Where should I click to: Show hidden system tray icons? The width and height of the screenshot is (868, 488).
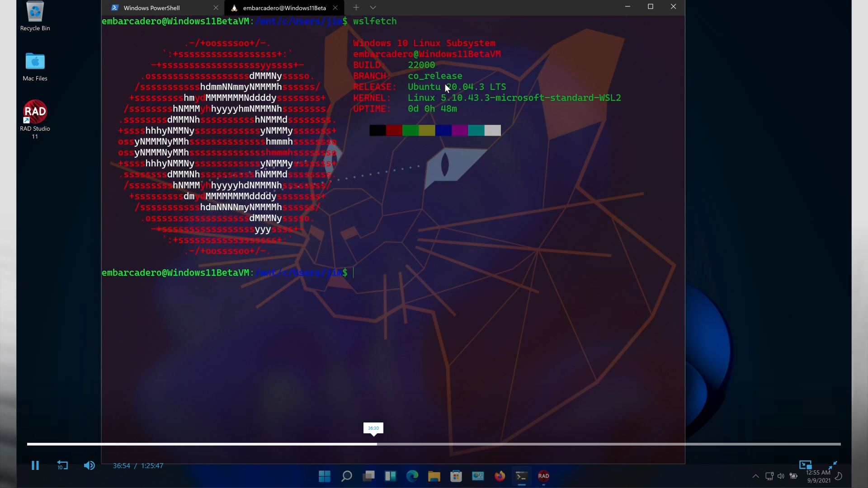[755, 476]
